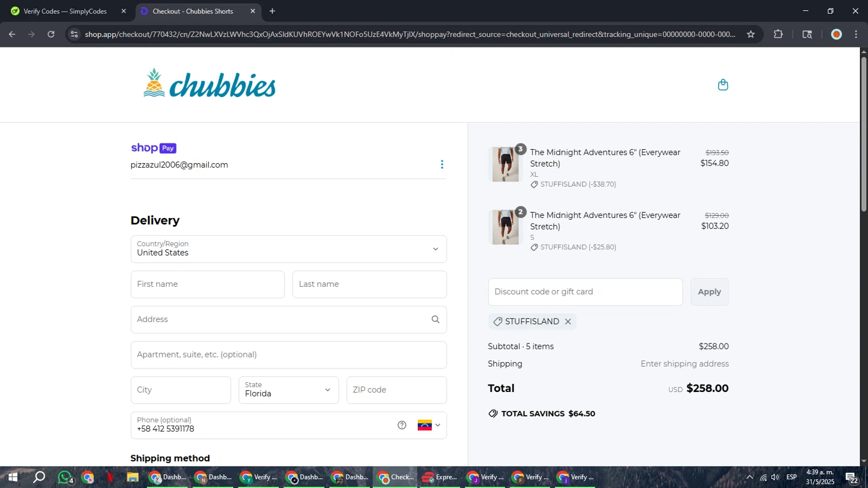This screenshot has height=488, width=868.
Task: Close the Checkout - Chubbies Shorts tab
Action: tap(253, 11)
